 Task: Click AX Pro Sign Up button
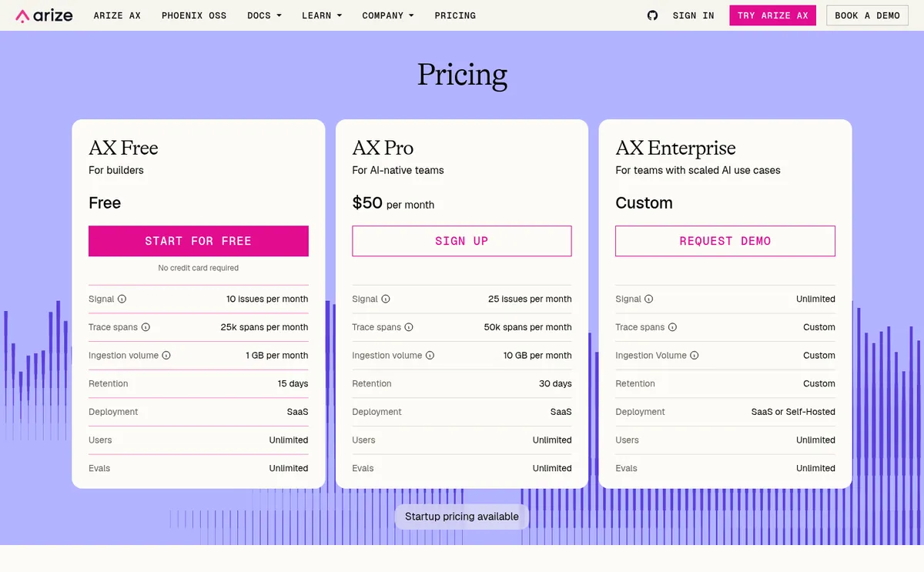(462, 241)
